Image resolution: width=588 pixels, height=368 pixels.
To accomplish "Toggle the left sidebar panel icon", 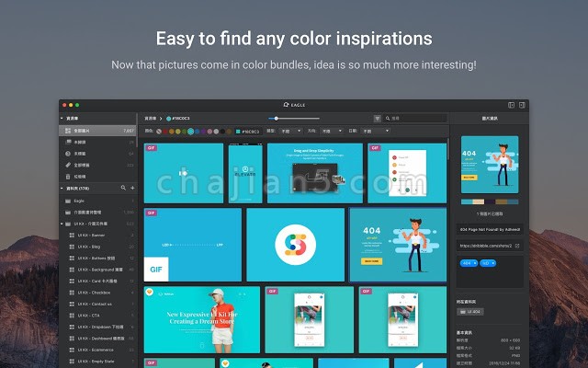I will pos(511,105).
